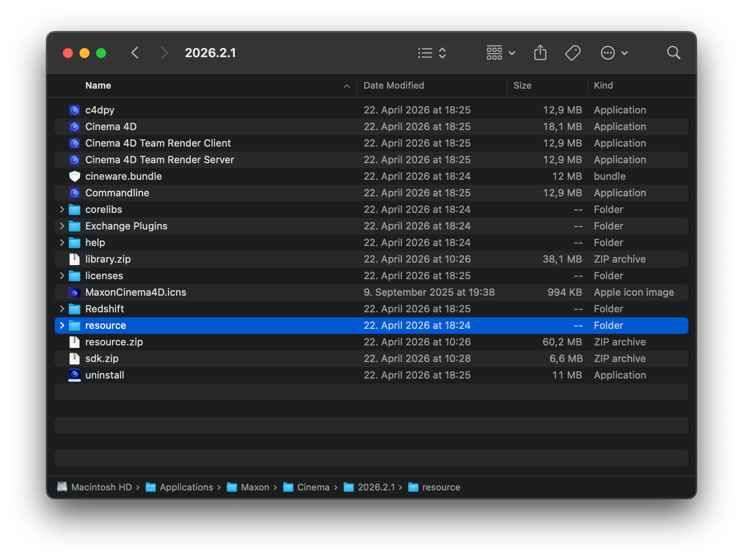
Task: Expand the selected resource folder
Action: (x=62, y=326)
